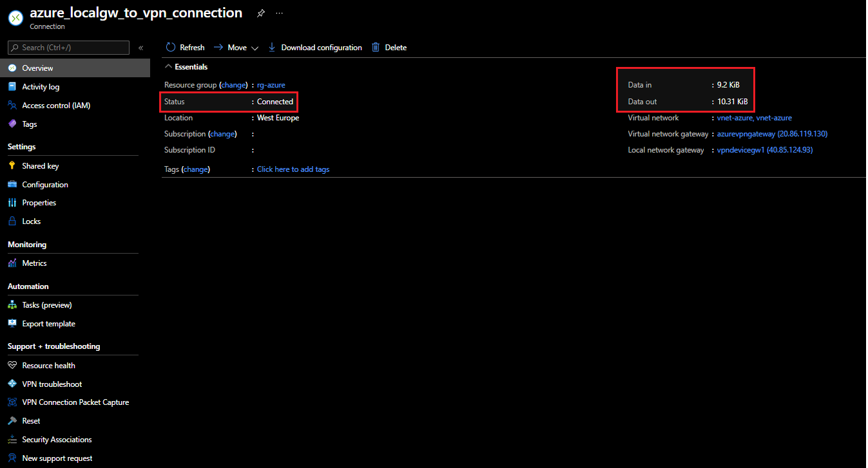The height and width of the screenshot is (468, 868).
Task: Click the Shared key icon
Action: (x=12, y=166)
